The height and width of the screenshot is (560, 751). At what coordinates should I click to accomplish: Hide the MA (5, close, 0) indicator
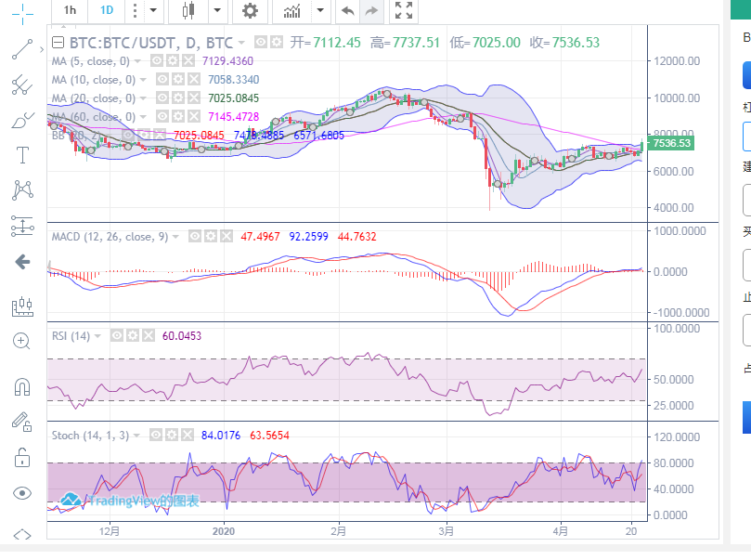tap(156, 61)
